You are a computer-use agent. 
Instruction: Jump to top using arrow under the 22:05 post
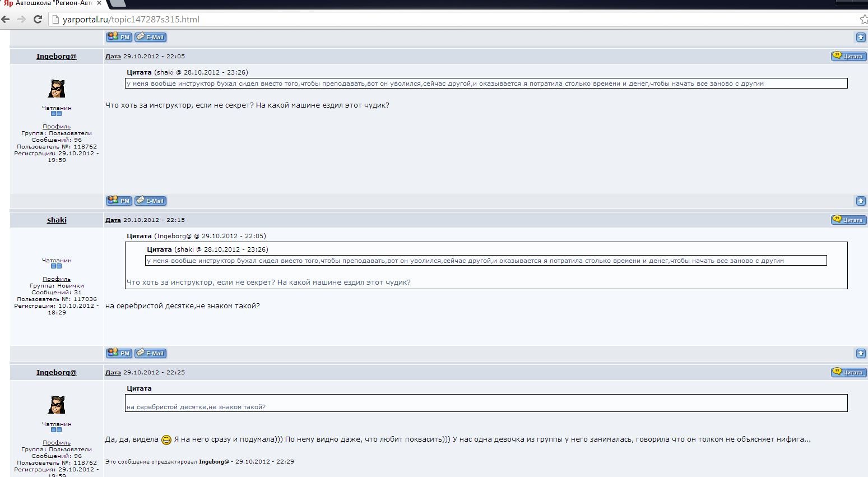pyautogui.click(x=861, y=201)
